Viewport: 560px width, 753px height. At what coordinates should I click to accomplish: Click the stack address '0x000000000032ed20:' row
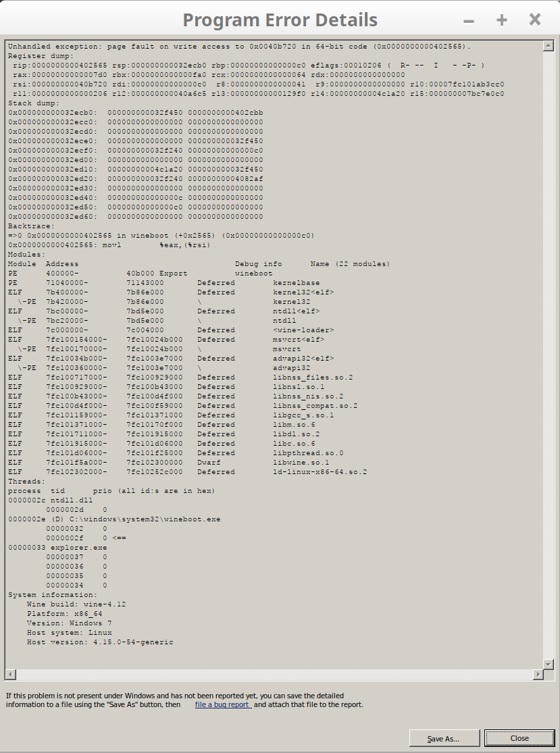(x=135, y=179)
